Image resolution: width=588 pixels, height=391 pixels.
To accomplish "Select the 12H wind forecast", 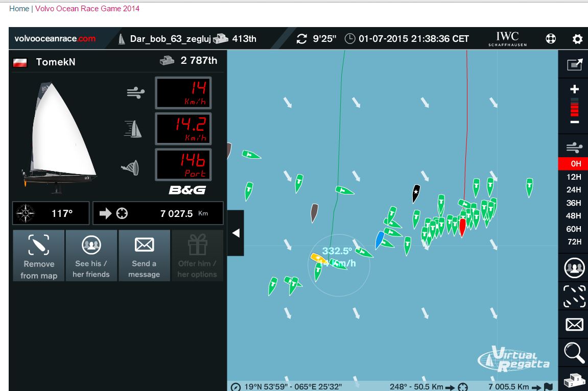I will point(574,177).
